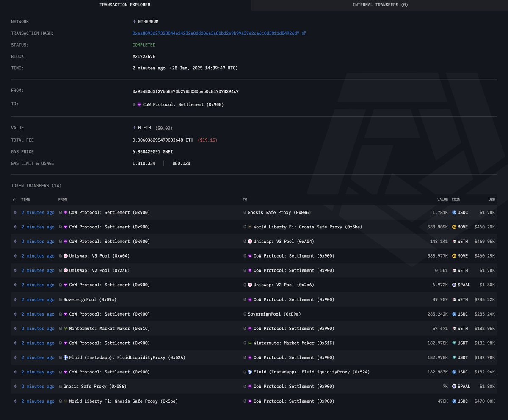
Task: Open the transaction hash link
Action: (216, 33)
